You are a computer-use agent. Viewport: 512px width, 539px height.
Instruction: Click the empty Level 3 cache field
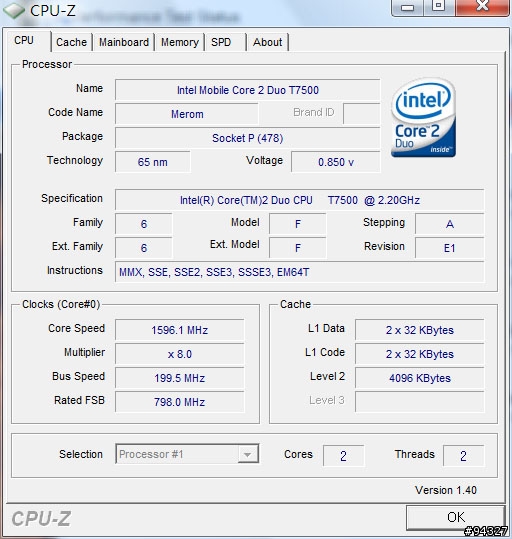[x=420, y=402]
